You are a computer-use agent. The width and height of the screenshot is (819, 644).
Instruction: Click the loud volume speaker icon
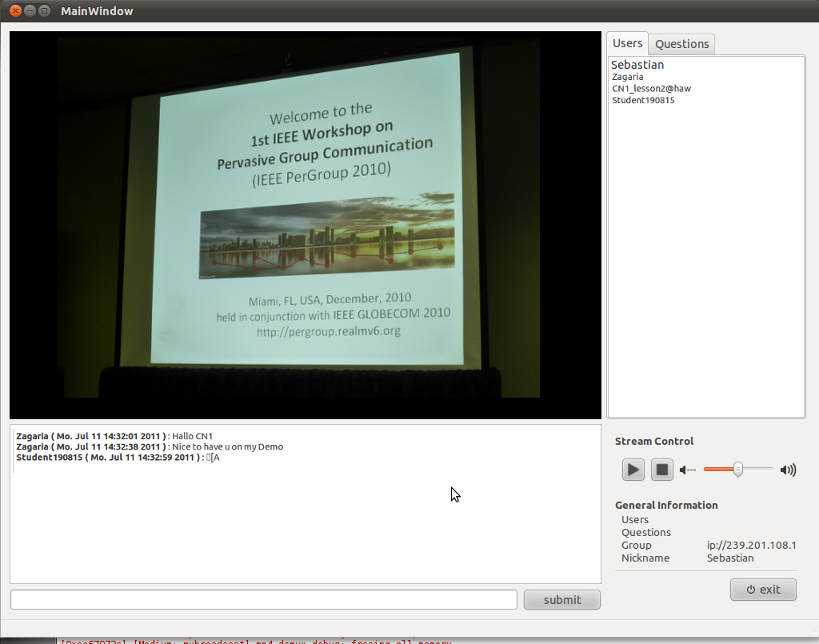click(x=788, y=470)
